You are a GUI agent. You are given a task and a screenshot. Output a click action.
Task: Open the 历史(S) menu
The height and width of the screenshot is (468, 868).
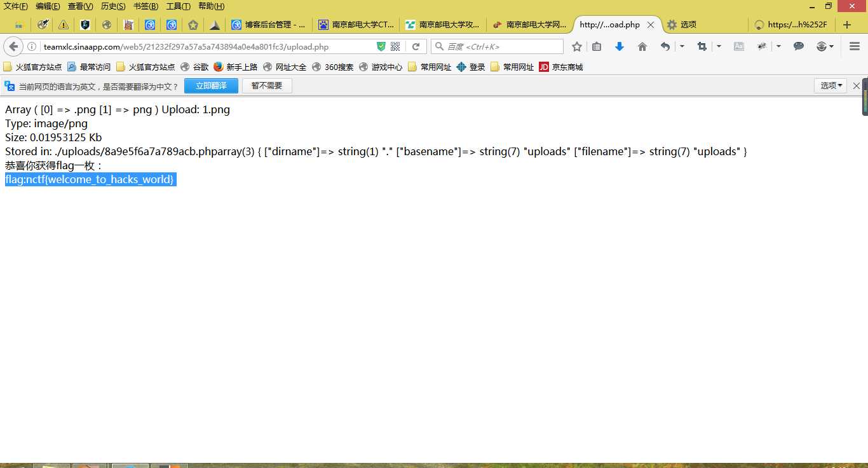point(113,6)
